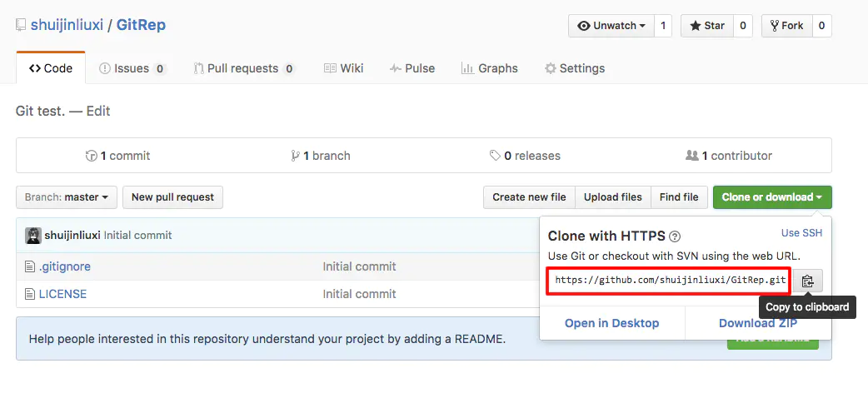Viewport: 868px width, 398px height.
Task: Open the Wiki tab
Action: click(x=344, y=68)
